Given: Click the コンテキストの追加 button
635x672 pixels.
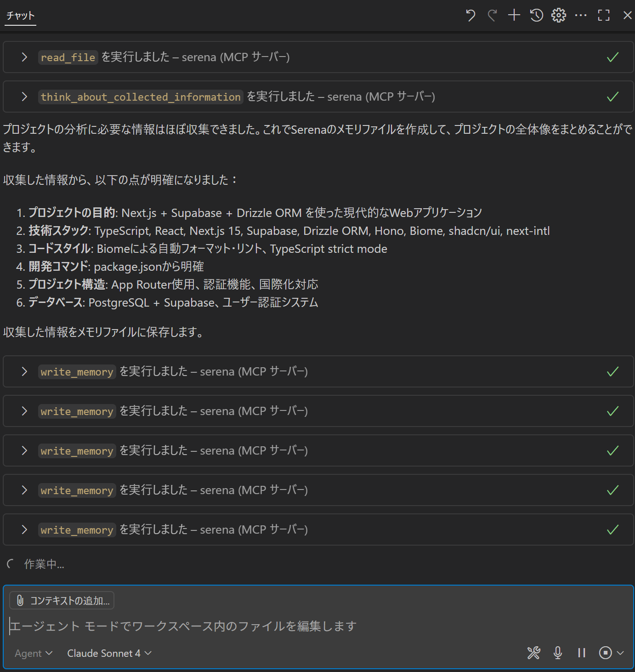Looking at the screenshot, I should click(62, 600).
